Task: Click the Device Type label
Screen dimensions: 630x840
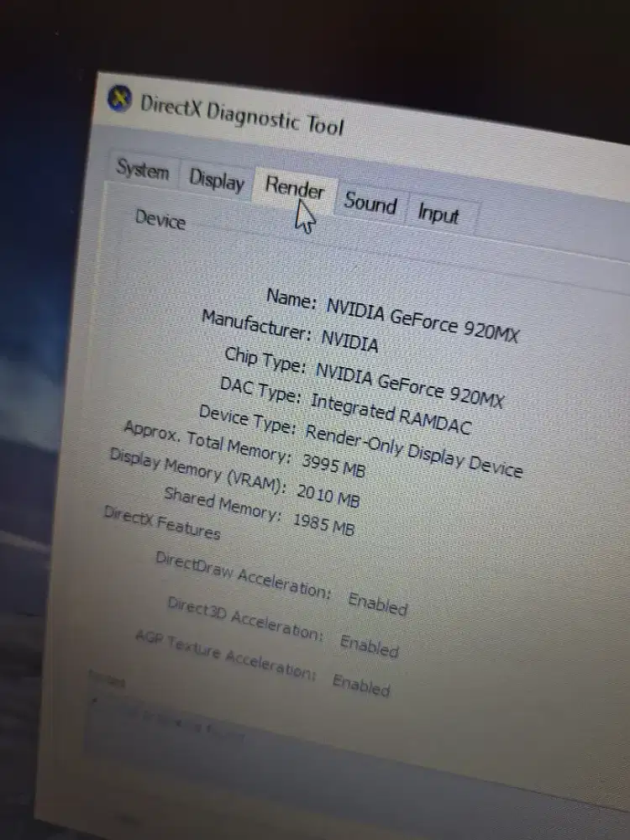Action: click(247, 419)
